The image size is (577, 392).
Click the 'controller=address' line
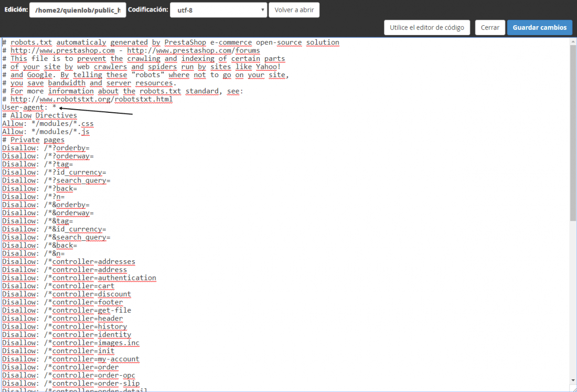point(65,270)
